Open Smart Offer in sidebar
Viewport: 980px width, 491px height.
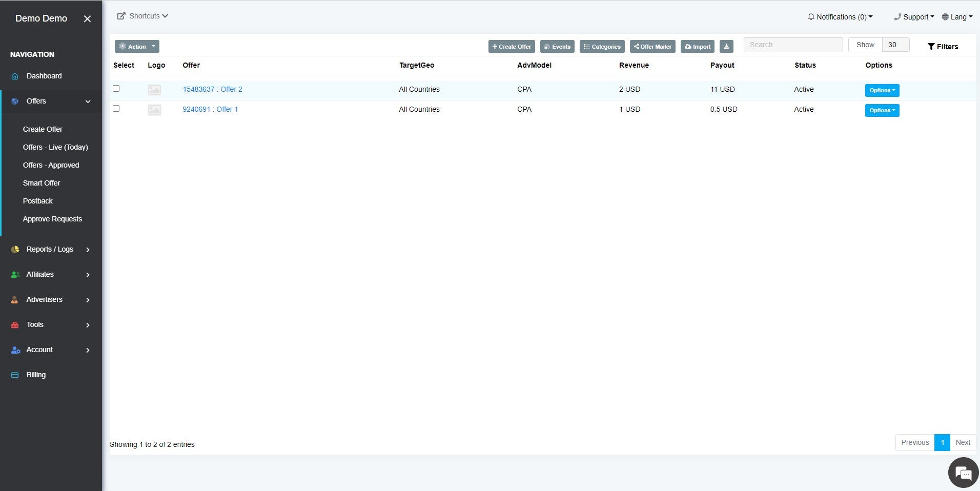coord(42,183)
